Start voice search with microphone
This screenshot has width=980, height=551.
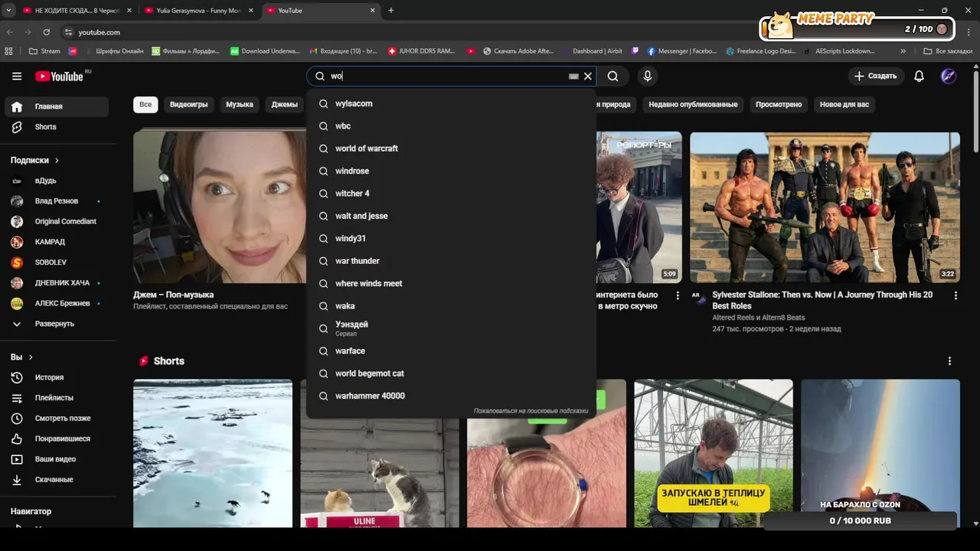coord(648,76)
